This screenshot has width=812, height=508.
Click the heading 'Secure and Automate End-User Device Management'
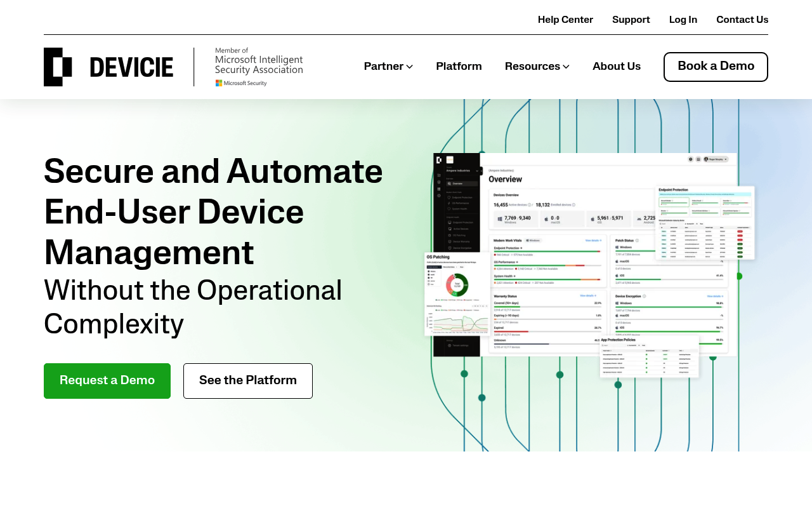coord(214,211)
